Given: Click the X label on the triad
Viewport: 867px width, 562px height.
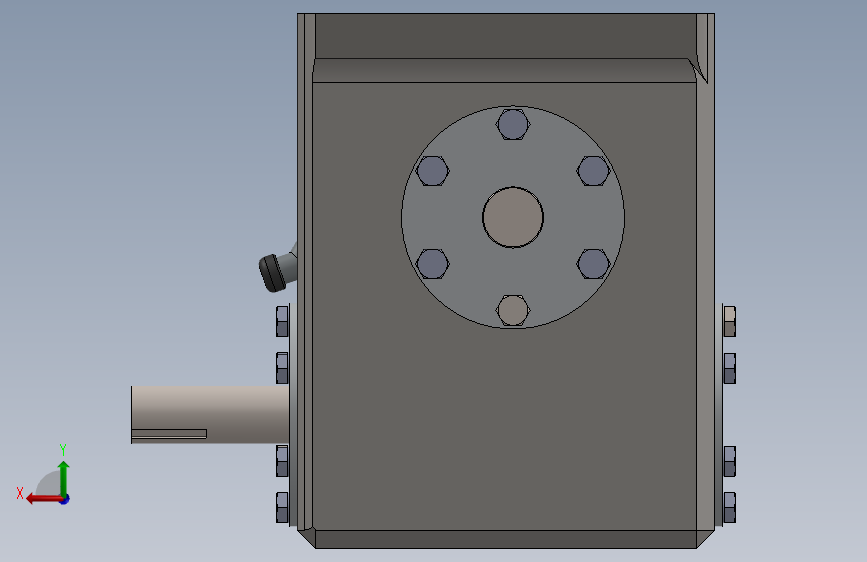Looking at the screenshot, I should click(x=20, y=493).
